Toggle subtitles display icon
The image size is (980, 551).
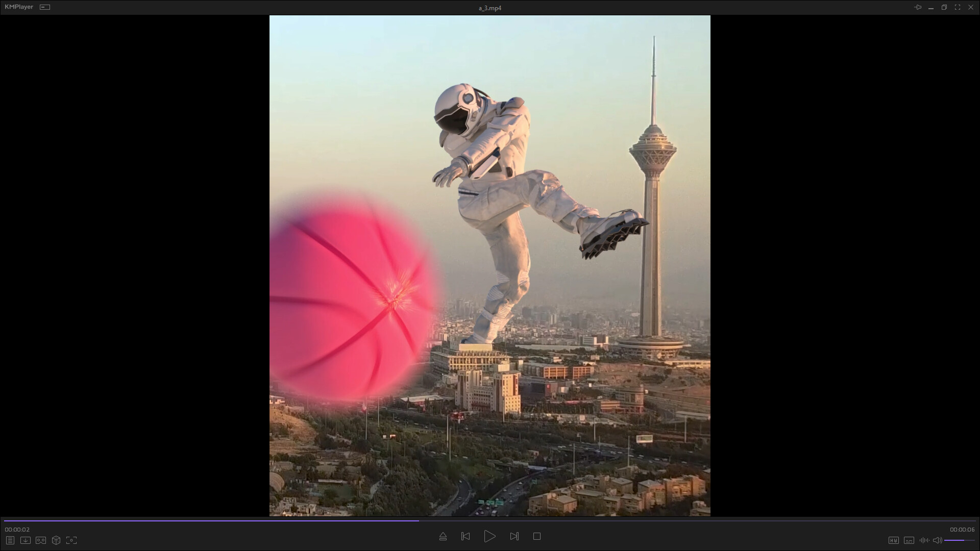point(909,540)
